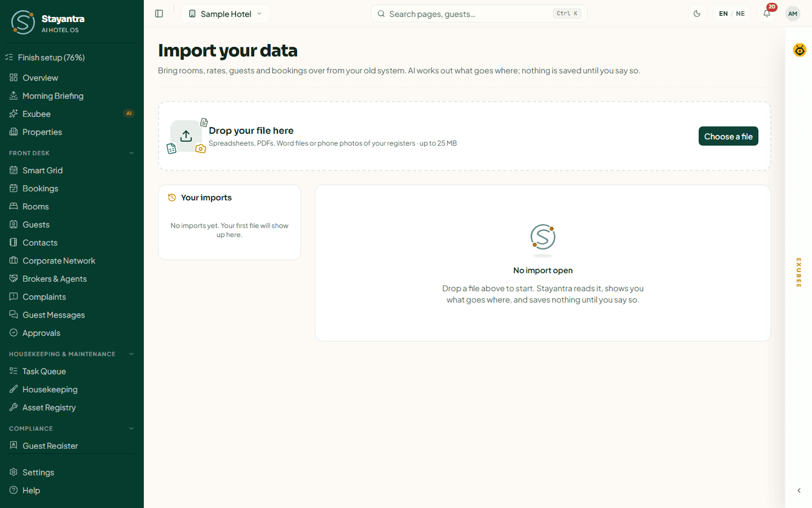Click the 'Drop your file here' text
The height and width of the screenshot is (508, 812).
pos(251,130)
